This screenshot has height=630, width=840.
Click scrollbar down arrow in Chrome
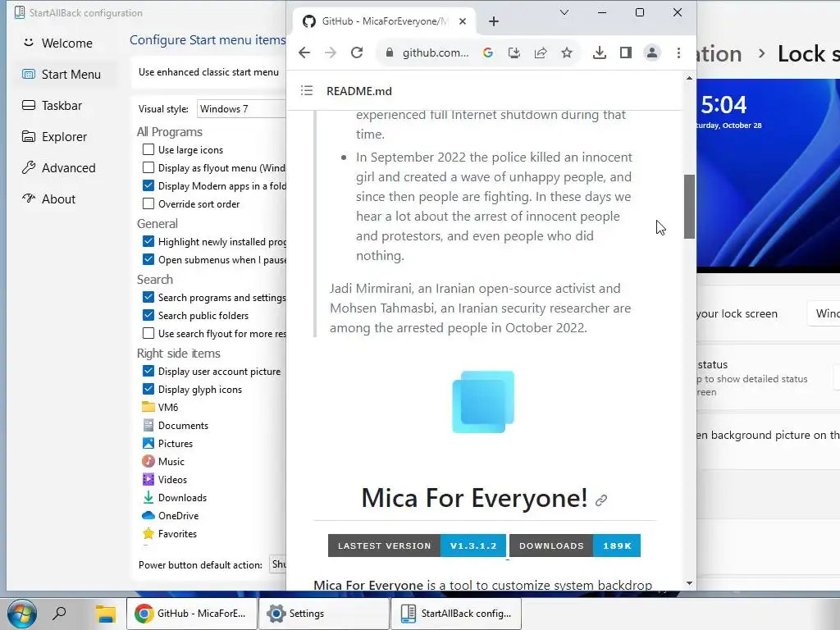[x=689, y=583]
